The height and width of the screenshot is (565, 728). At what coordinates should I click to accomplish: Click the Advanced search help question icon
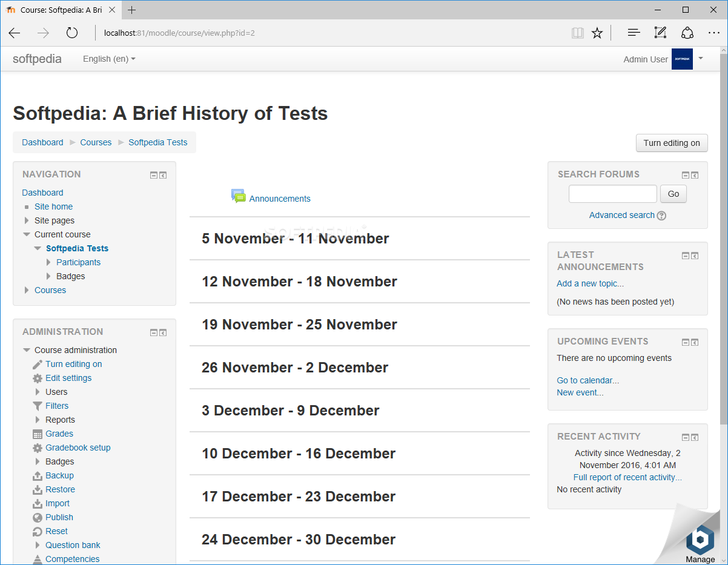pyautogui.click(x=661, y=216)
